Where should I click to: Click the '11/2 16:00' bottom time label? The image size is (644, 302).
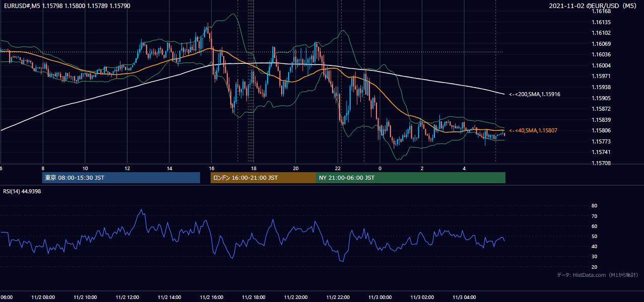[x=211, y=297]
